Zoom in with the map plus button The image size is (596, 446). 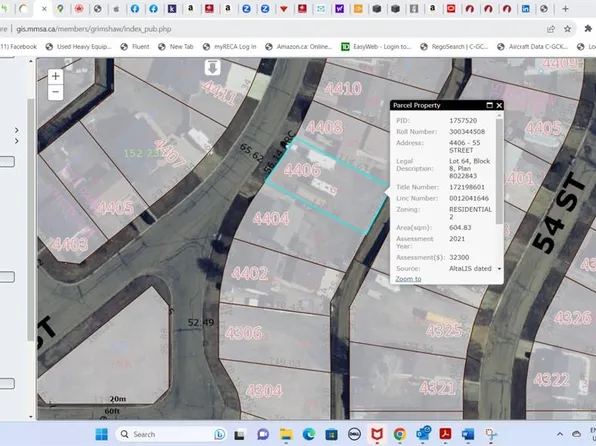pyautogui.click(x=55, y=76)
